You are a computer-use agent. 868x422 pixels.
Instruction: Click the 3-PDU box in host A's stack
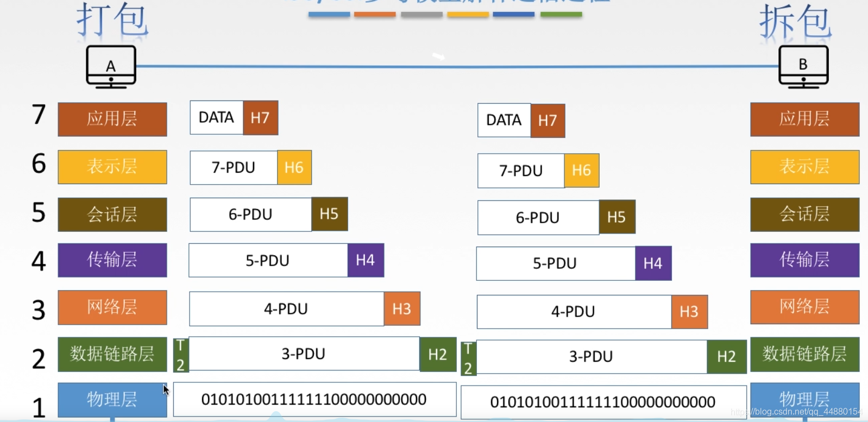[x=304, y=354]
